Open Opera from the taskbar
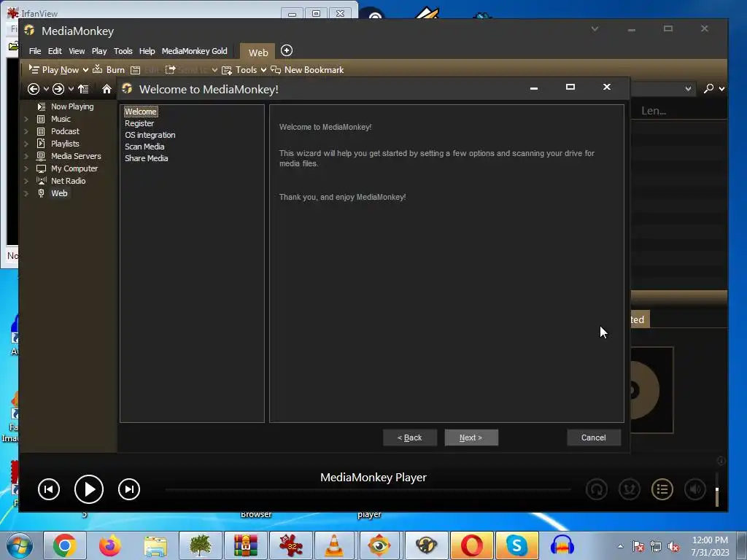747x560 pixels. pyautogui.click(x=472, y=545)
